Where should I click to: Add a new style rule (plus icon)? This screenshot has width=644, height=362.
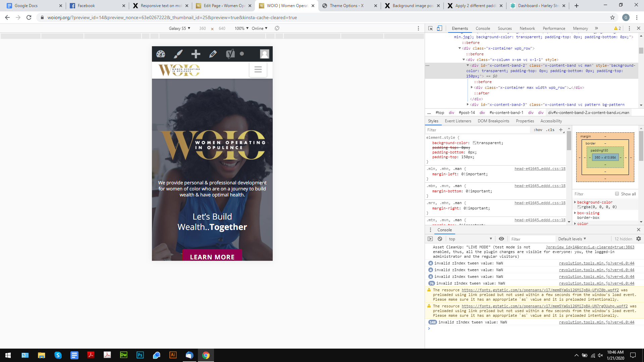click(x=561, y=130)
